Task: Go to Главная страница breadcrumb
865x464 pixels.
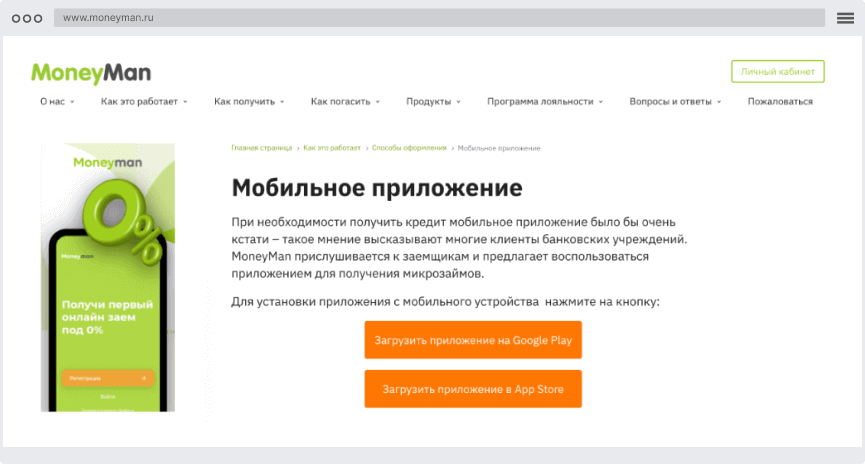Action: (x=261, y=148)
